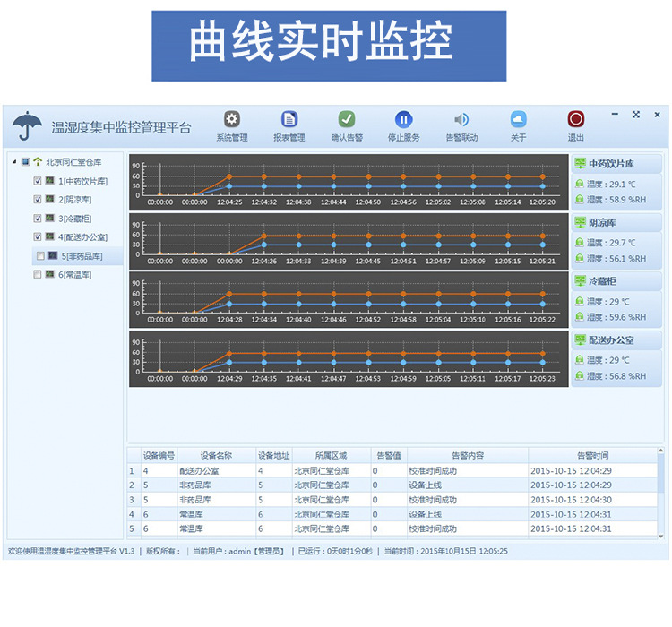This screenshot has height=627, width=672.
Task: Click the 中药饮片库 panel header icon
Action: tap(580, 163)
